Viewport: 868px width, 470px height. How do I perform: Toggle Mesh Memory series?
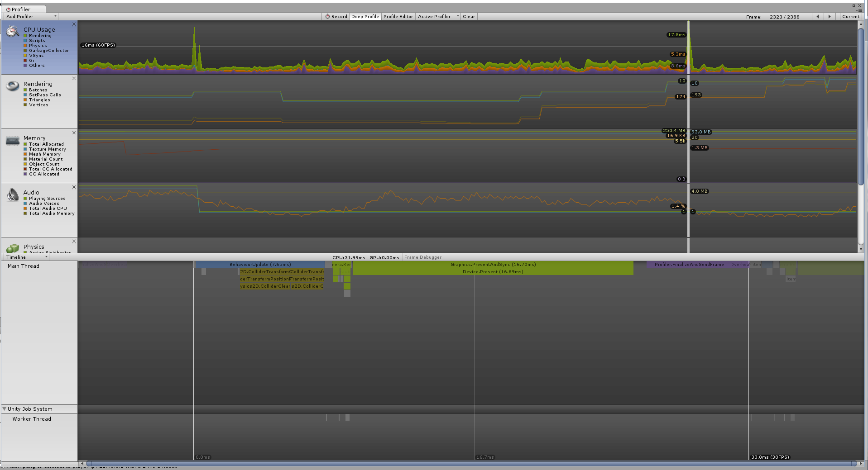click(42, 154)
